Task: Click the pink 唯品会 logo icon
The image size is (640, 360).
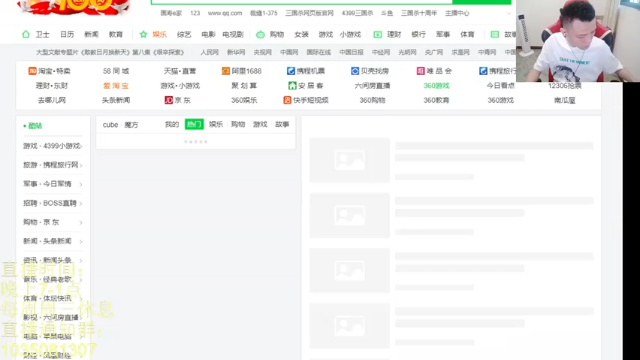Action: point(420,71)
